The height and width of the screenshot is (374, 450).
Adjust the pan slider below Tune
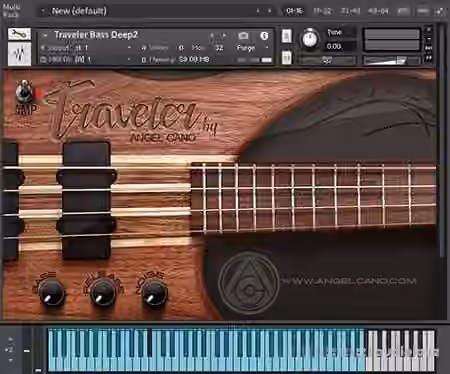pyautogui.click(x=326, y=60)
